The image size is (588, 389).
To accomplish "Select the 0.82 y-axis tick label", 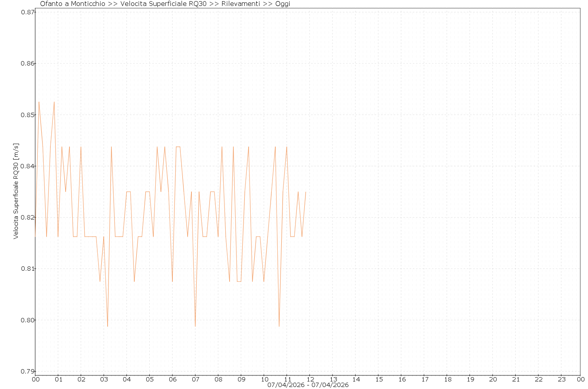I will (28, 218).
